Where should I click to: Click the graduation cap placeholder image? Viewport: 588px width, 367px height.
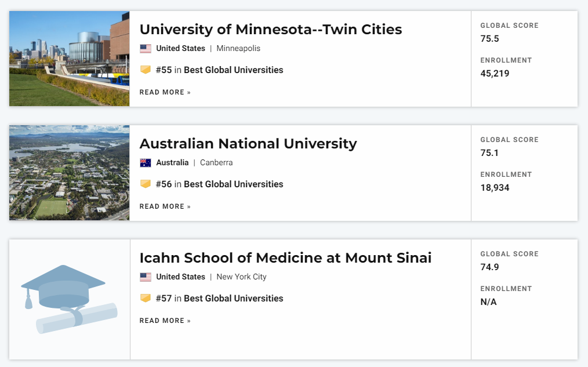point(70,300)
